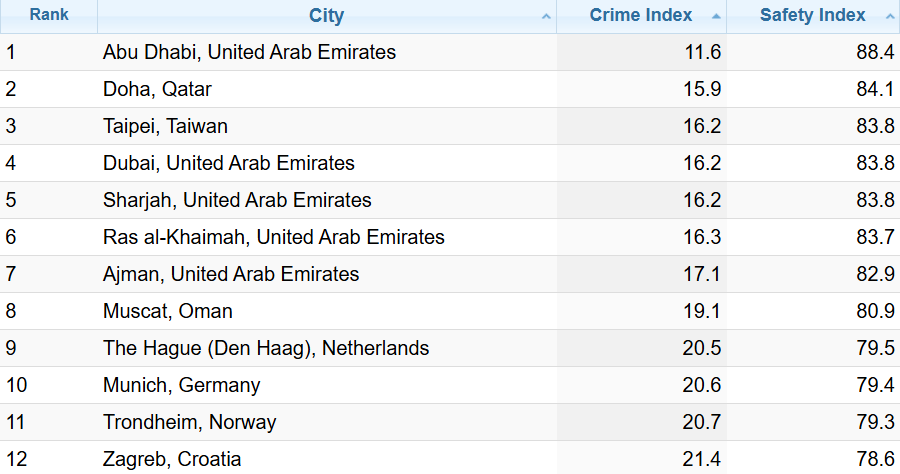The image size is (900, 474).
Task: Select the Taipei, Taiwan row entry
Action: [165, 126]
